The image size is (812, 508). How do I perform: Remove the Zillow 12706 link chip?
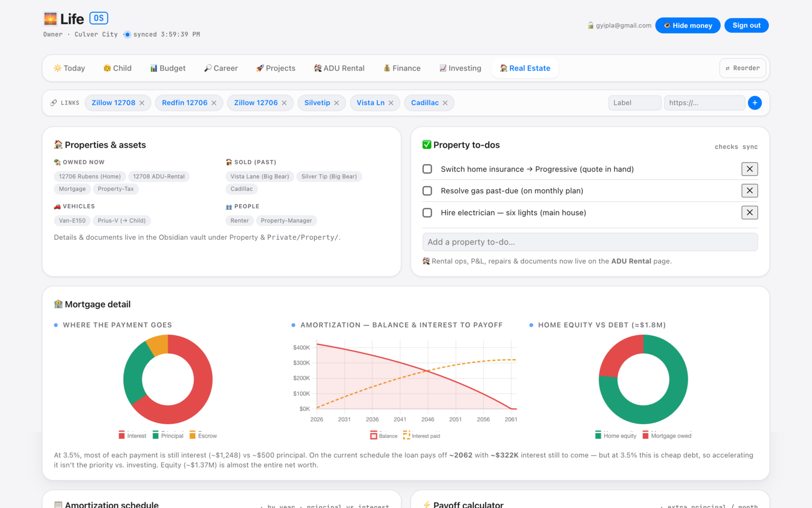(284, 103)
